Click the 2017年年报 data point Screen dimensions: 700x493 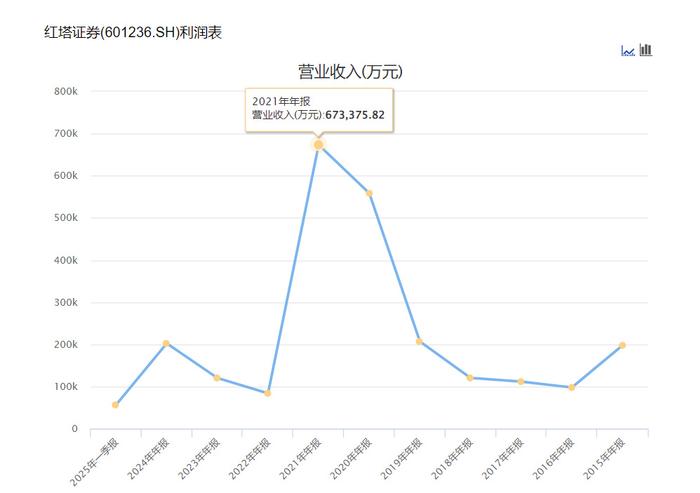coord(521,381)
